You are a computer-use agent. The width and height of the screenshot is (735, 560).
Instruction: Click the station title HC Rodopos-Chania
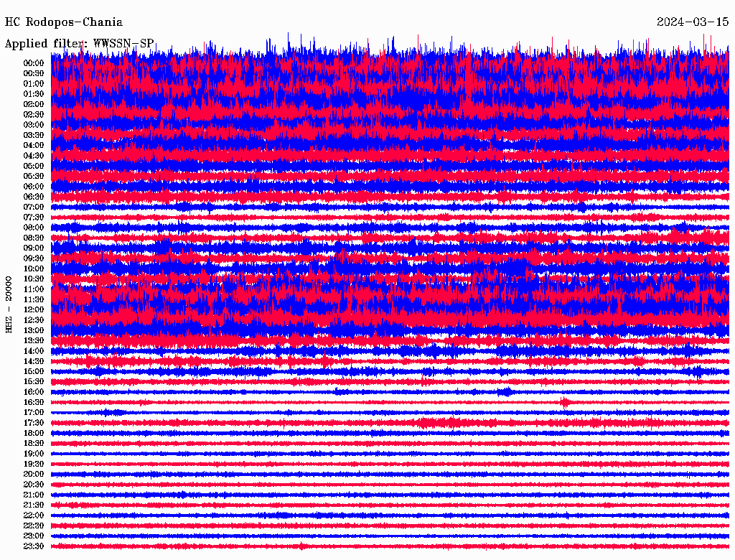[x=64, y=22]
